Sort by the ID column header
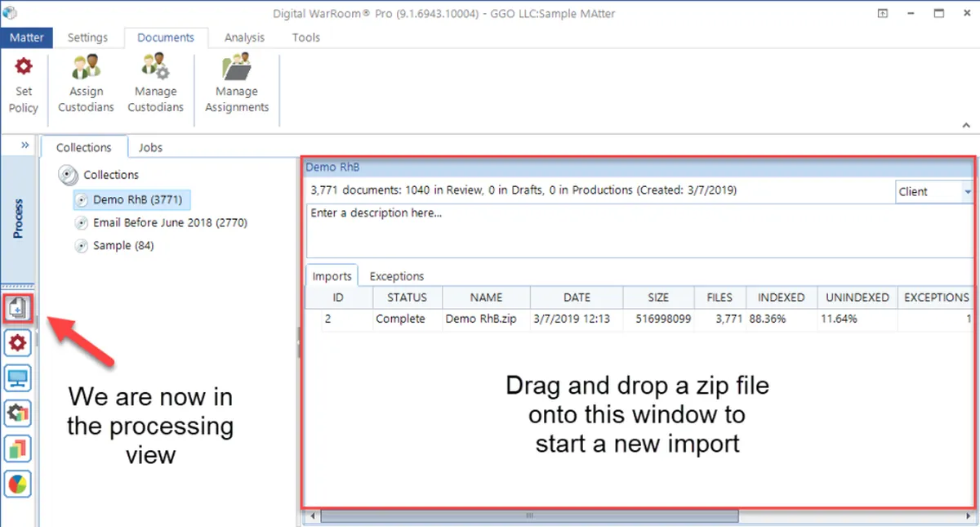This screenshot has height=527, width=980. [338, 297]
